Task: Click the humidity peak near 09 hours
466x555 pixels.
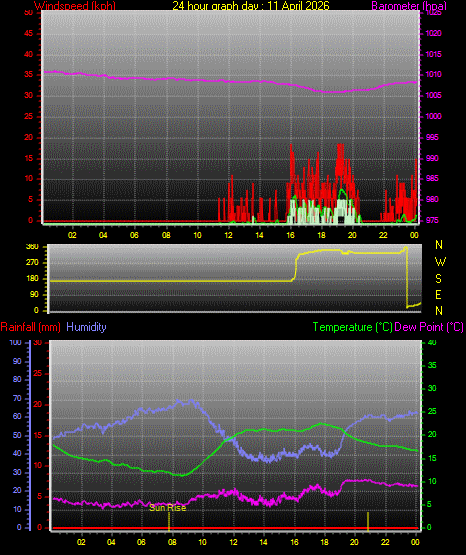Action: [x=191, y=401]
